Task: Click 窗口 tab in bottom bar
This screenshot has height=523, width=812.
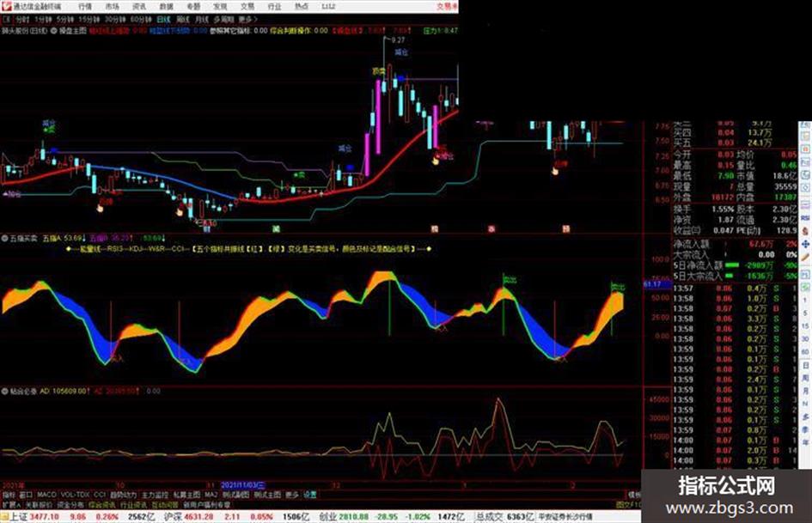Action: (26, 495)
